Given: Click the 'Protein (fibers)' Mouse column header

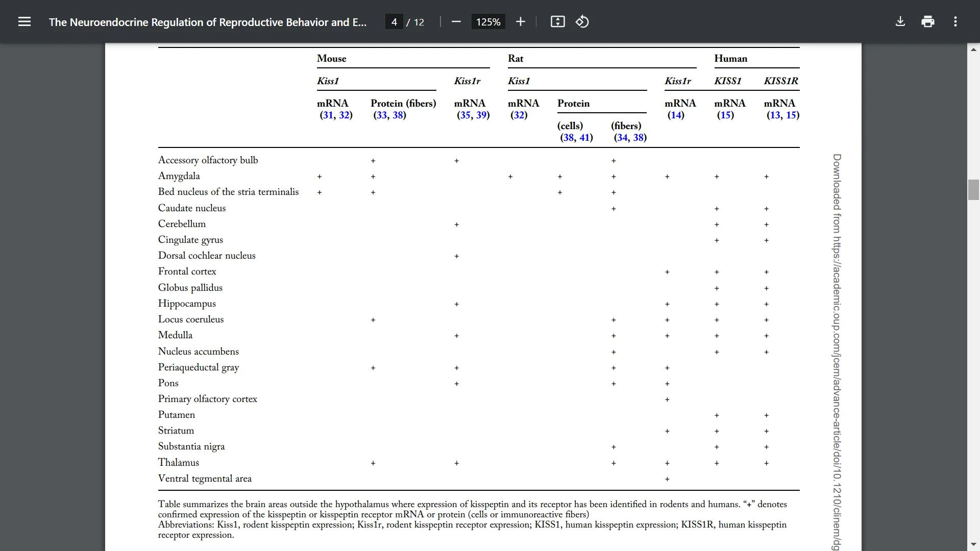Looking at the screenshot, I should [x=403, y=104].
